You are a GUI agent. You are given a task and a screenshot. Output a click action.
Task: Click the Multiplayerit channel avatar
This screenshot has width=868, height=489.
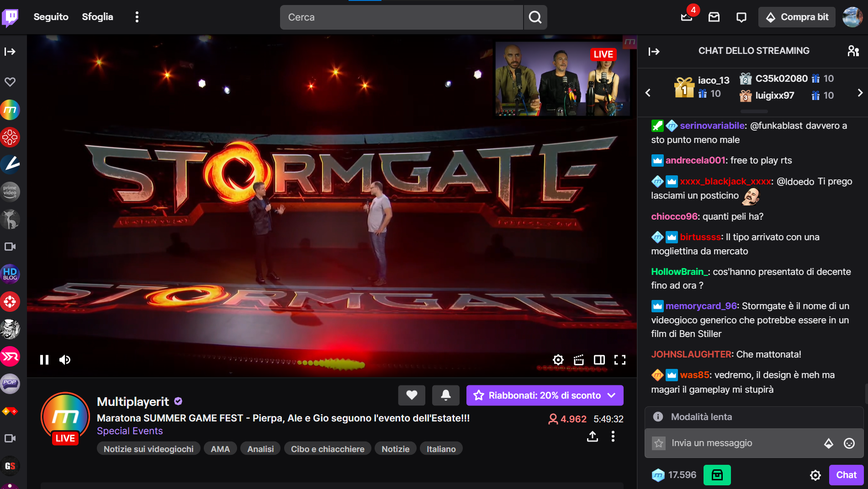pos(65,417)
